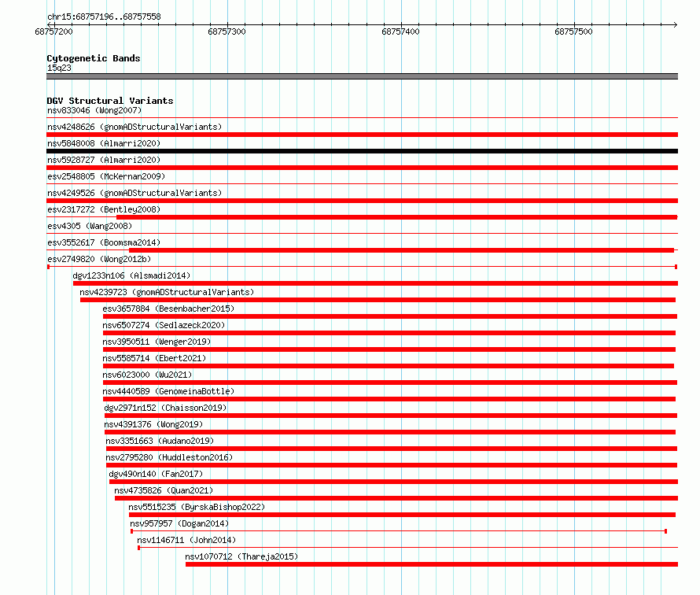Screen dimensions: 700x595
Task: Click nsv6023000 (Wu2021) label
Action: click(x=147, y=375)
